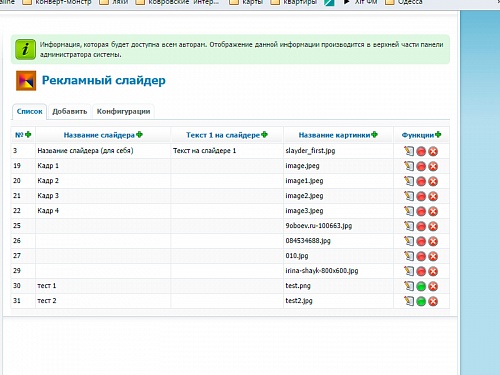Edit entry with 9oboev.ru-100663.jpg image

tap(409, 226)
